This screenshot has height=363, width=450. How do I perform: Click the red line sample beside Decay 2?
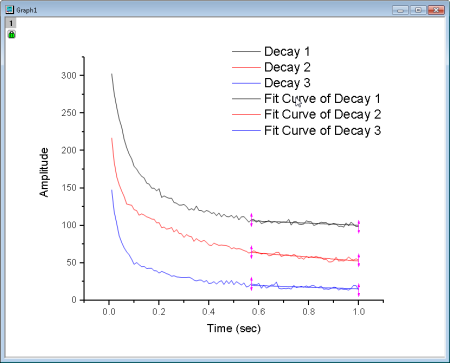pos(246,67)
